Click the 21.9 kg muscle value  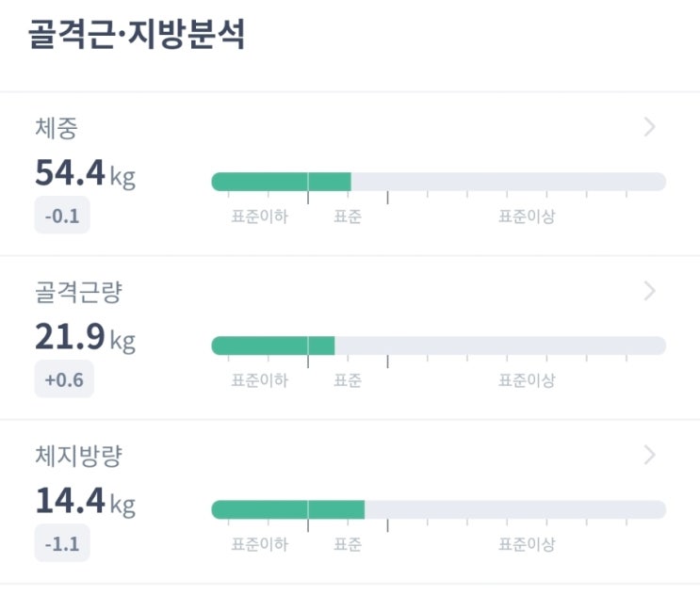[x=85, y=337]
